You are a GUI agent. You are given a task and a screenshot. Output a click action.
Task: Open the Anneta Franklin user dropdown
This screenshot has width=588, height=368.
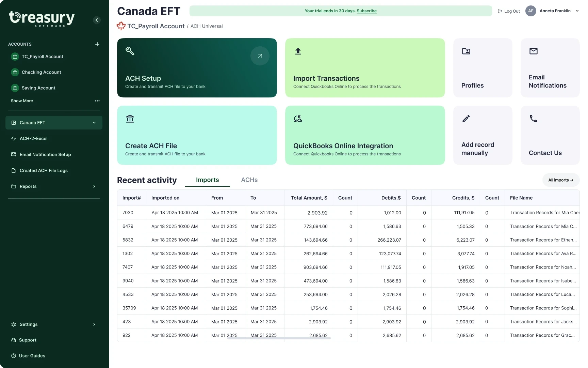pos(577,11)
